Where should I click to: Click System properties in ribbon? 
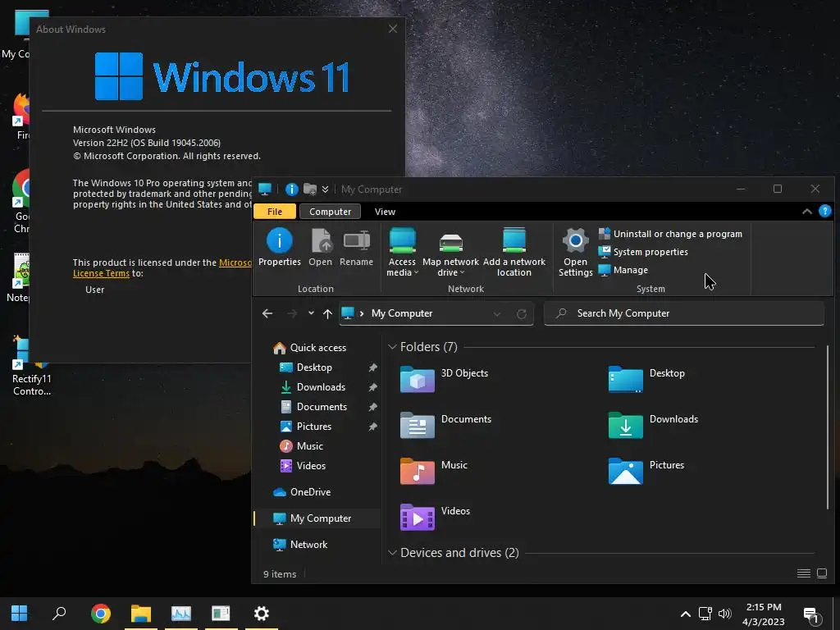click(x=643, y=252)
